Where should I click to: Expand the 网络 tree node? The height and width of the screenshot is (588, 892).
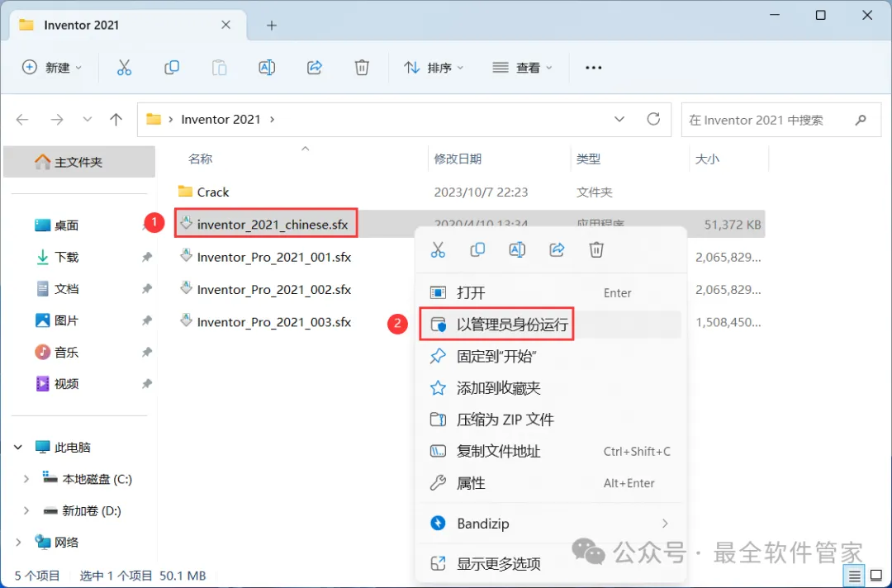(18, 543)
